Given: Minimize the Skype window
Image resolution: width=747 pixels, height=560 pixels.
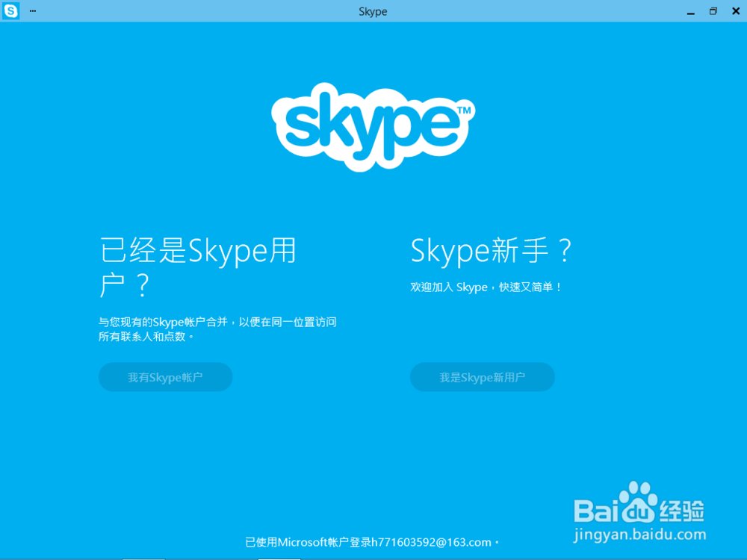Looking at the screenshot, I should [691, 11].
